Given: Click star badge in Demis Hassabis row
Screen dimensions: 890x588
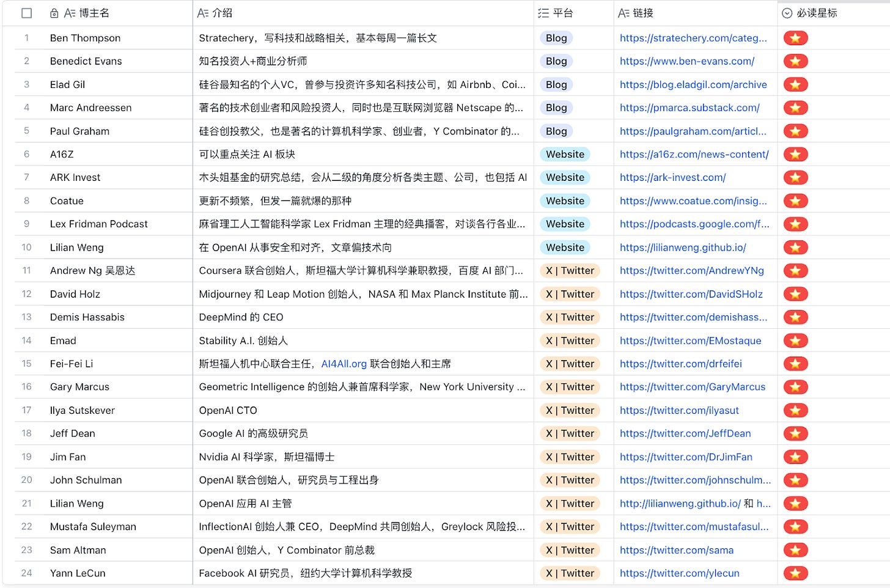Looking at the screenshot, I should coord(795,317).
